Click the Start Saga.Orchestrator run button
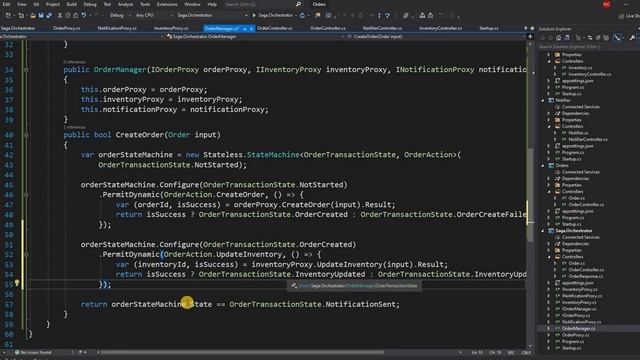 pos(273,16)
